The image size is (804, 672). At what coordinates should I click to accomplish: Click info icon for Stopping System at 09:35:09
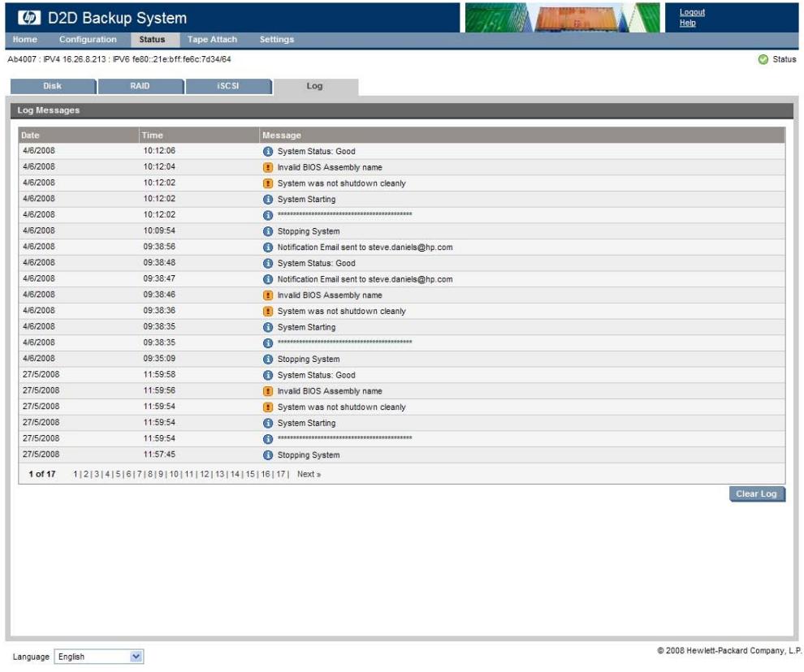pos(268,359)
